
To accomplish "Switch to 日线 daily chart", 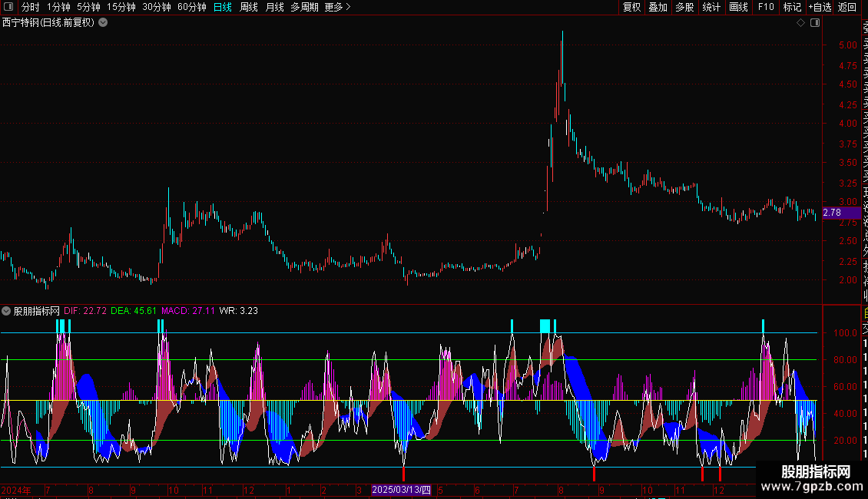I will tap(223, 7).
